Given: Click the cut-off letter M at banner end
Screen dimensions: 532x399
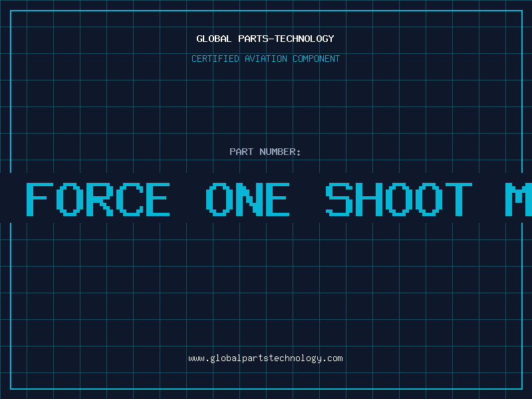Looking at the screenshot, I should [519, 199].
